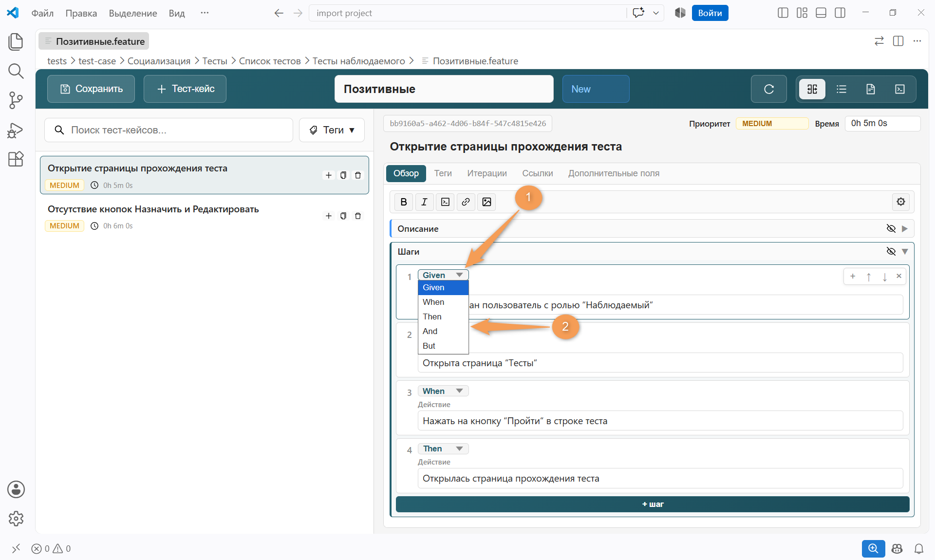Viewport: 935px width, 560px height.
Task: Open the Search sidebar icon
Action: (16, 71)
